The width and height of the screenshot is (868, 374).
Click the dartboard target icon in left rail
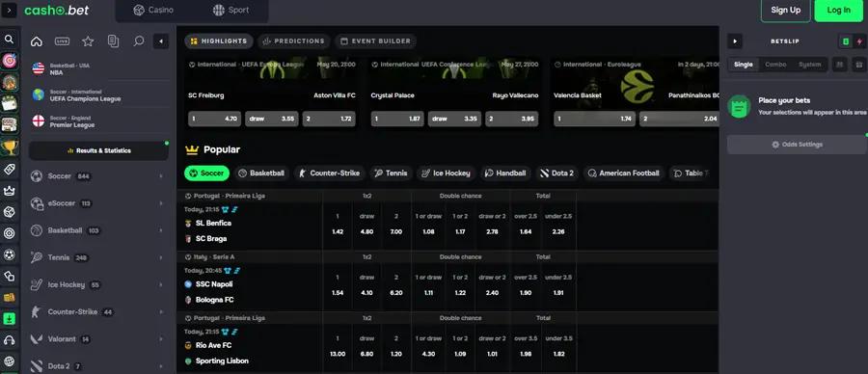pos(10,61)
